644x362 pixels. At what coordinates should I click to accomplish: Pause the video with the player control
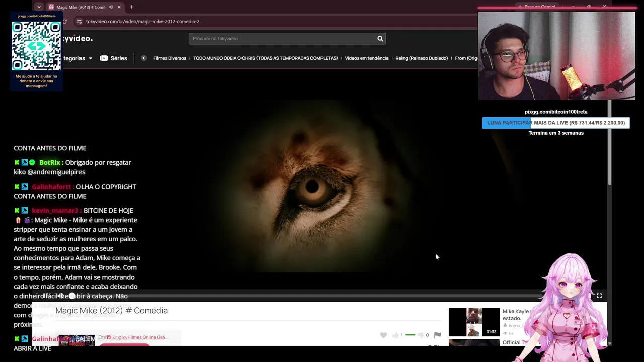[x=46, y=296]
